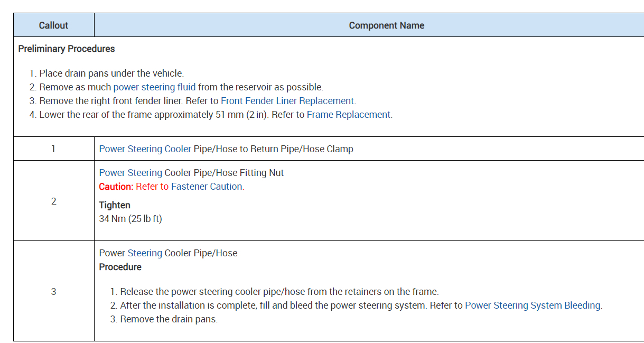Image resolution: width=644 pixels, height=343 pixels.
Task: Click the "Place drain pans under the vehicle" step
Action: pos(111,73)
